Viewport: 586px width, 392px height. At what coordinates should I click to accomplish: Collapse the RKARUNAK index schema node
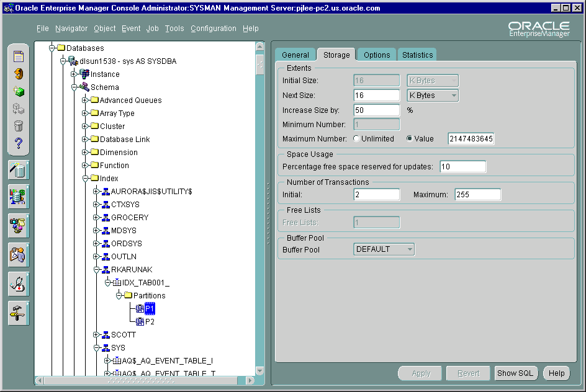96,270
